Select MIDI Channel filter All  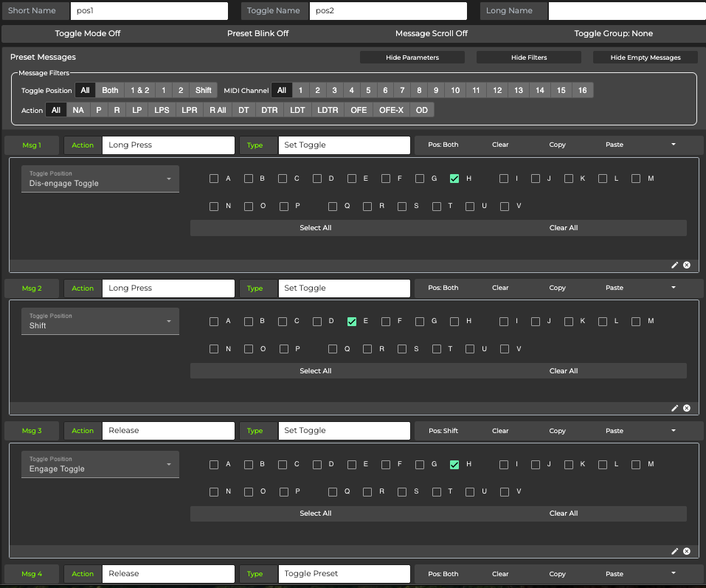(x=281, y=90)
